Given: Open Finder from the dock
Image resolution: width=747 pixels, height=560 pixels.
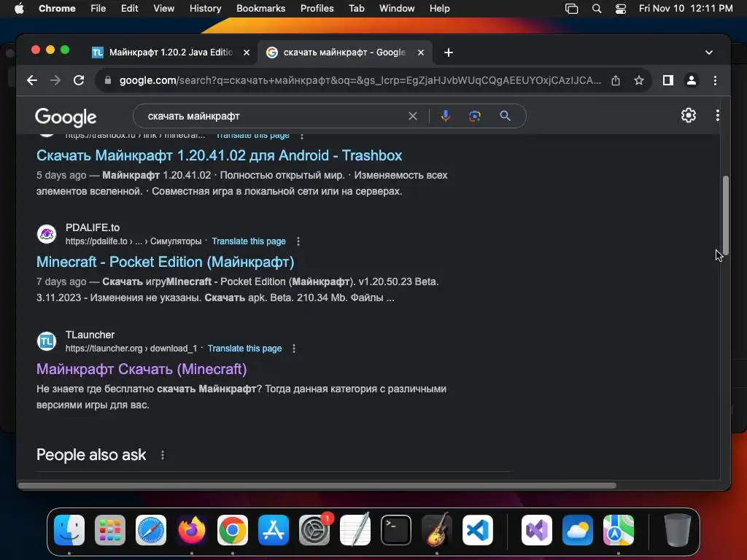Looking at the screenshot, I should (x=69, y=530).
